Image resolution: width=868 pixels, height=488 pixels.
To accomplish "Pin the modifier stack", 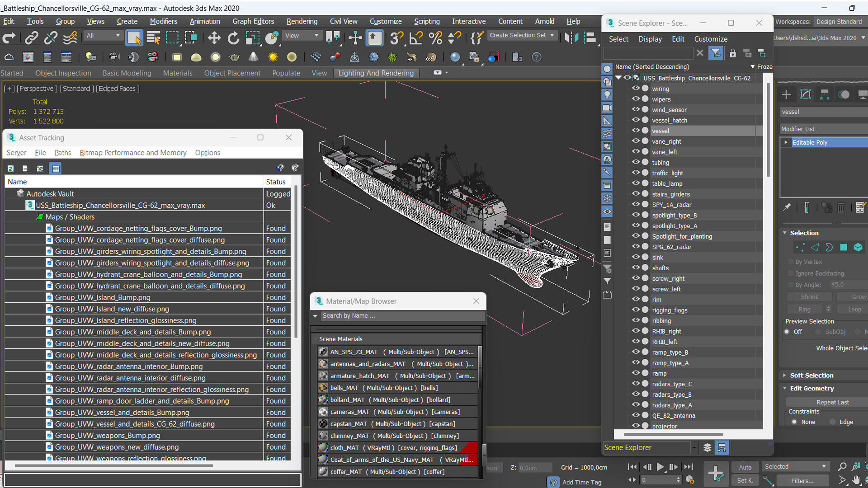I will pyautogui.click(x=787, y=207).
